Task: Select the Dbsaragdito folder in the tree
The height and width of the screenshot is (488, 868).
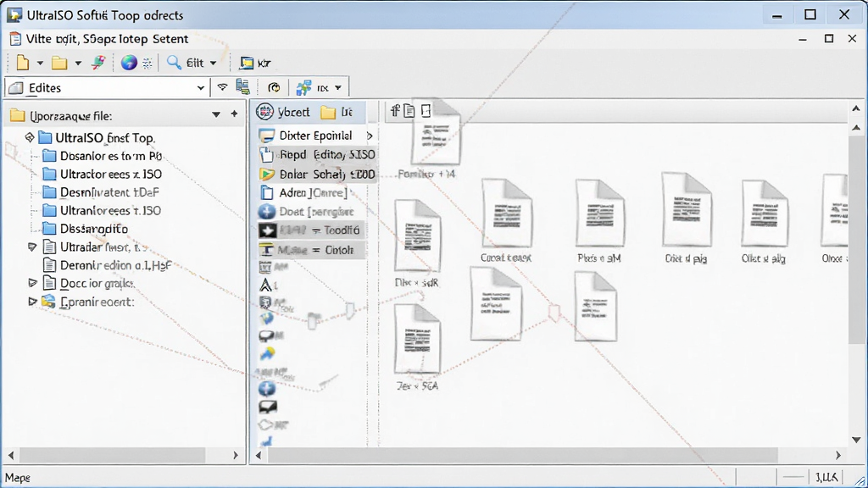Action: tap(86, 229)
